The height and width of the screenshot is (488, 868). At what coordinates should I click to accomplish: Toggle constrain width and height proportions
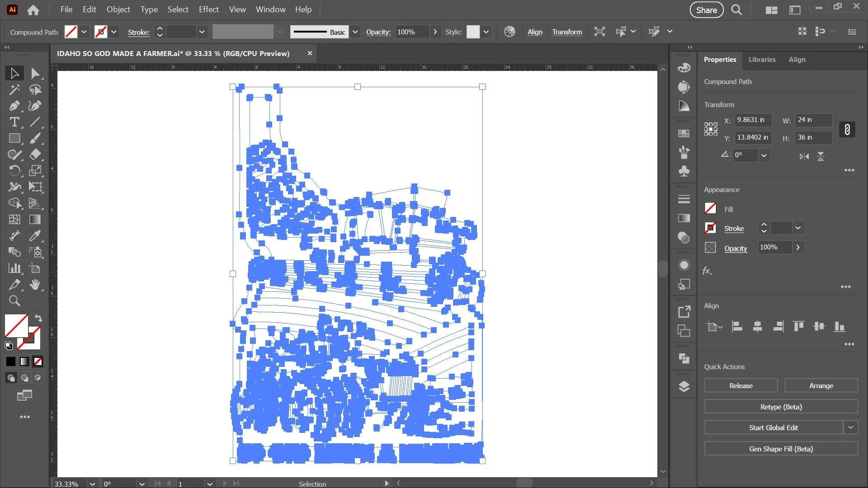[847, 129]
